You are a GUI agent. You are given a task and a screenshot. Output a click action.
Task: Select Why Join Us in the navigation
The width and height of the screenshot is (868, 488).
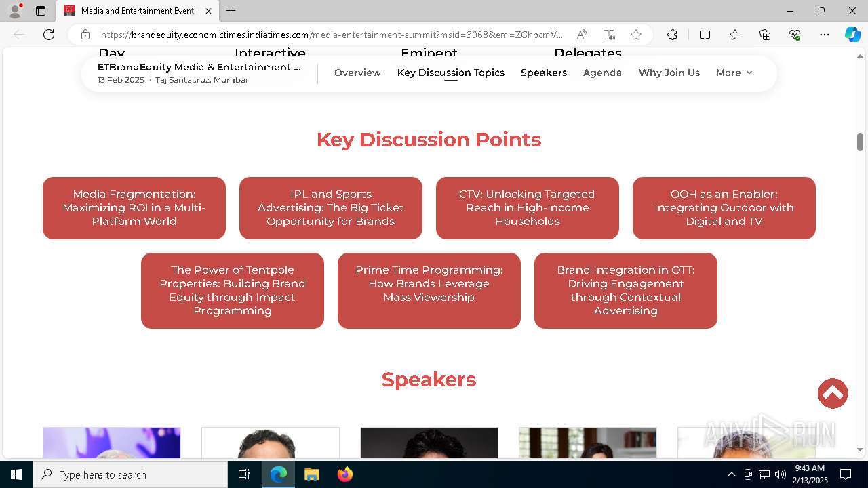click(669, 73)
